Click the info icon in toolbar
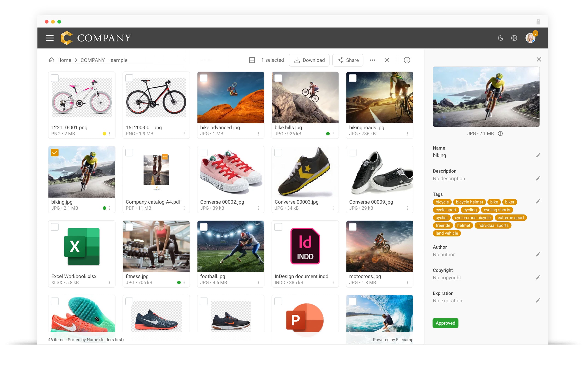The height and width of the screenshot is (367, 588). pyautogui.click(x=407, y=60)
